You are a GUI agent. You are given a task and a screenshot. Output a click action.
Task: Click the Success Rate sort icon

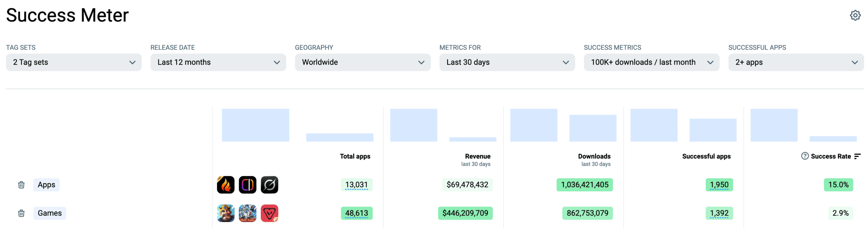(857, 156)
